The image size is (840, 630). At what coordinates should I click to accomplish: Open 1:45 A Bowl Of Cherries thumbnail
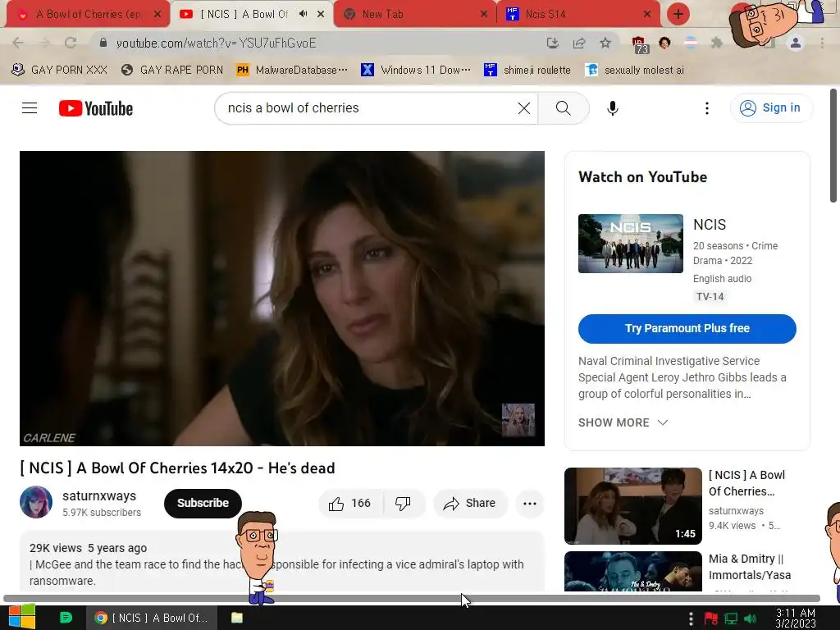pyautogui.click(x=632, y=505)
